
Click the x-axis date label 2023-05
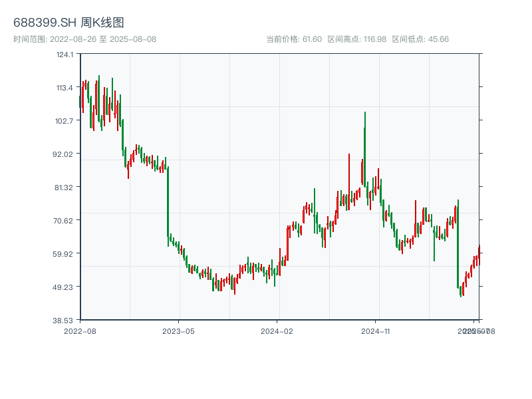[x=178, y=331]
